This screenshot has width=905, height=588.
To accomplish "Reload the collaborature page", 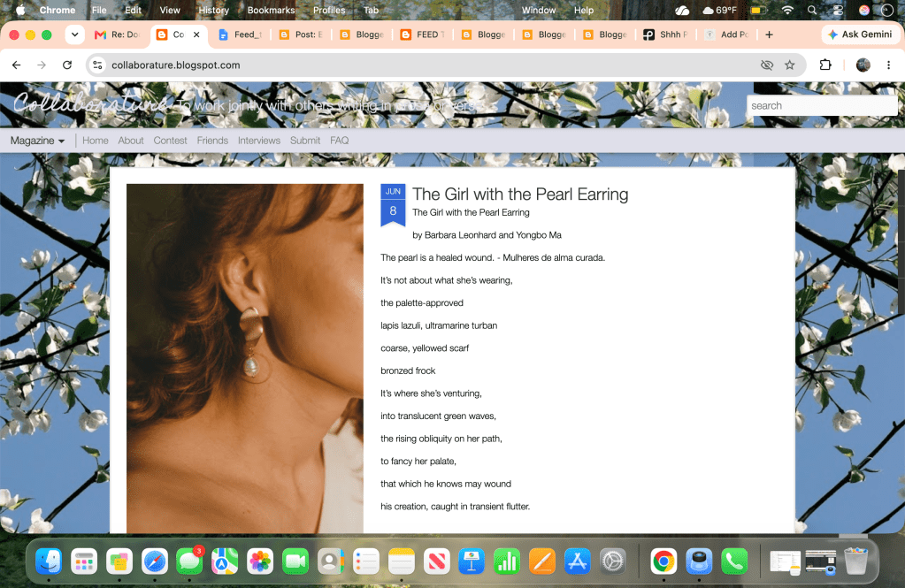I will (67, 65).
